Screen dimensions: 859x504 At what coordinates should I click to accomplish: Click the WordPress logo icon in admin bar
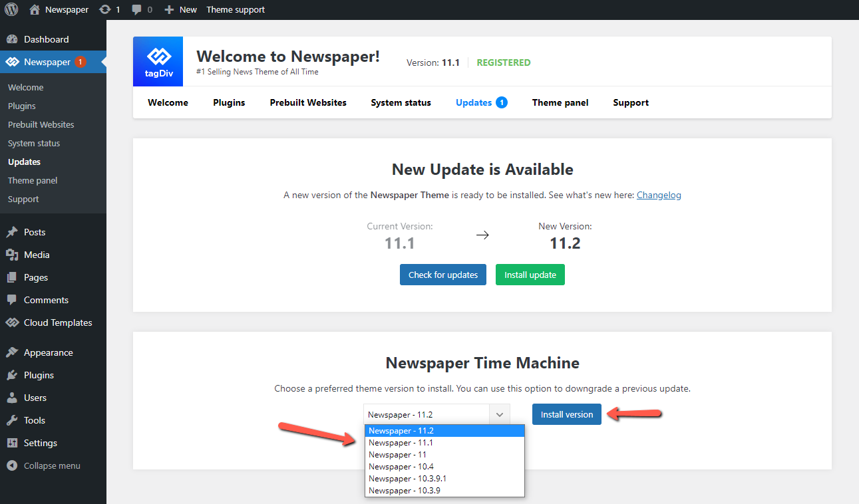tap(11, 9)
